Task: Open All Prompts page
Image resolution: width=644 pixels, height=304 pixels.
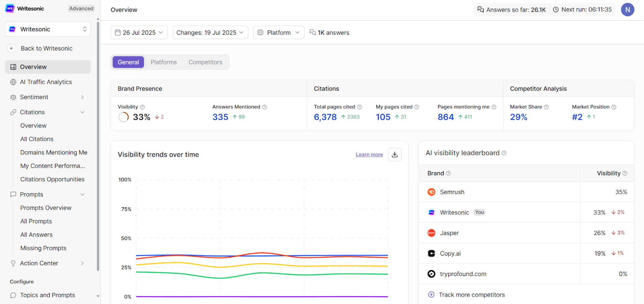Action: [x=36, y=221]
